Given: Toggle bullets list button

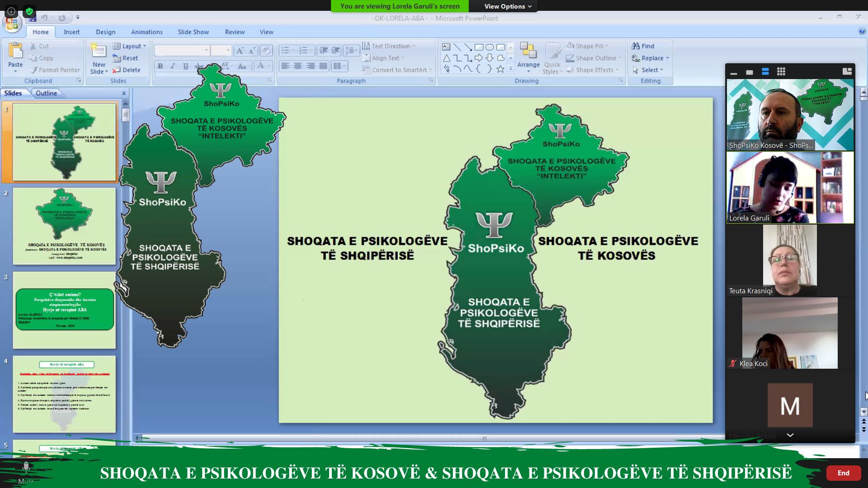Looking at the screenshot, I should [288, 50].
